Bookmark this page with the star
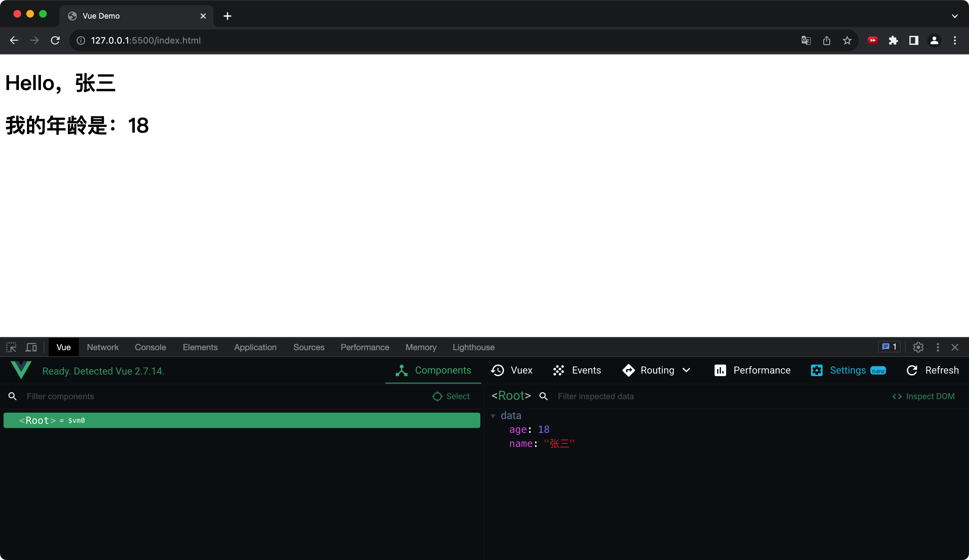Image resolution: width=969 pixels, height=560 pixels. (x=847, y=40)
